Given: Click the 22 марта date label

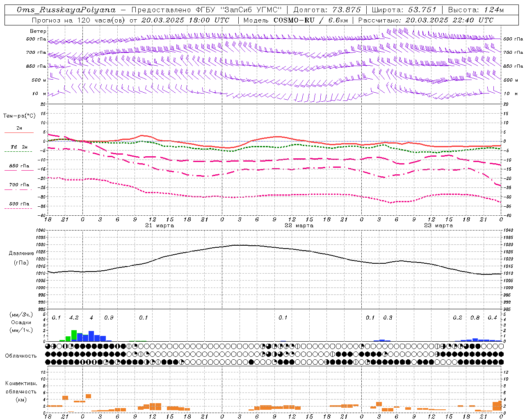Looking at the screenshot, I should [299, 226].
